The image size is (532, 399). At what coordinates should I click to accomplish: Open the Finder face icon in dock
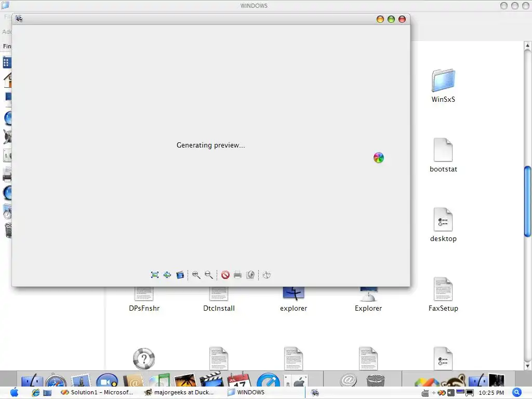[32, 380]
